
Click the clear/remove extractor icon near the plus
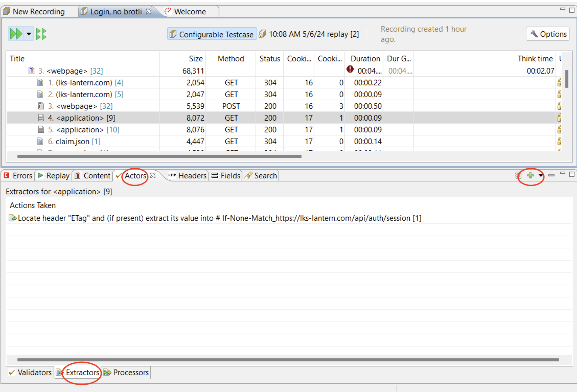(518, 176)
